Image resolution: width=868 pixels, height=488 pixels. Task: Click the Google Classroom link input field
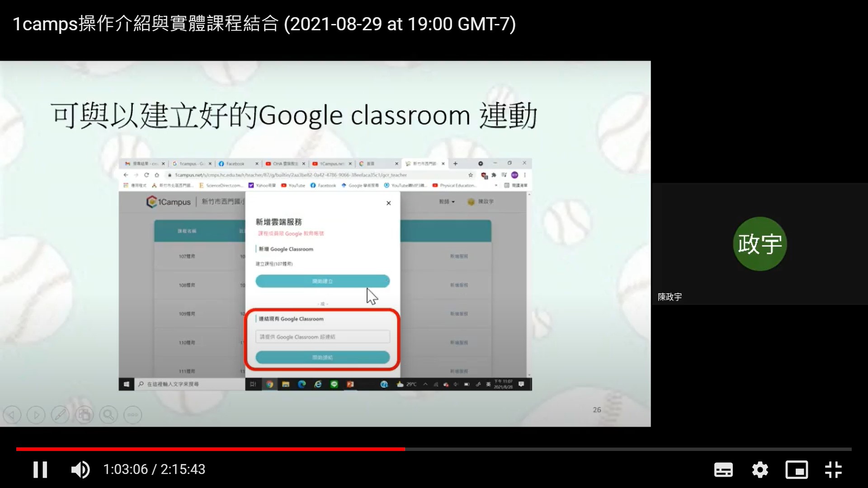click(x=322, y=337)
